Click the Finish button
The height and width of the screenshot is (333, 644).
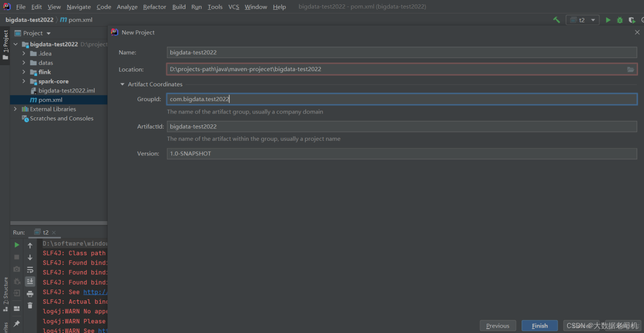(x=539, y=325)
